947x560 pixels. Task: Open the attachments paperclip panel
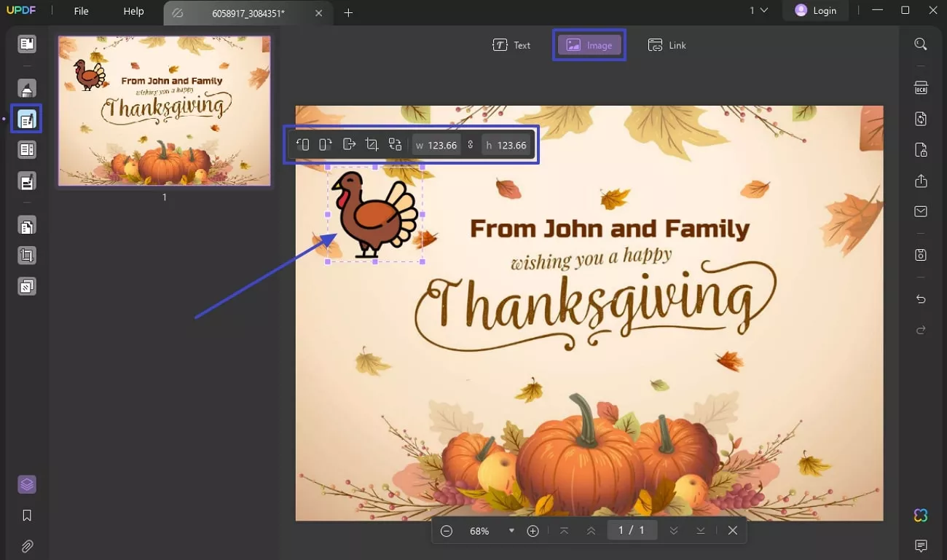[x=27, y=546]
